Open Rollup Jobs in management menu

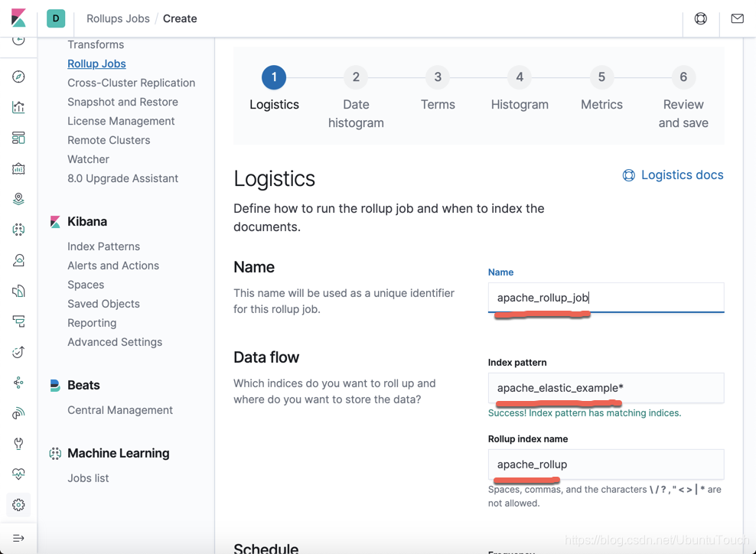[x=96, y=64]
